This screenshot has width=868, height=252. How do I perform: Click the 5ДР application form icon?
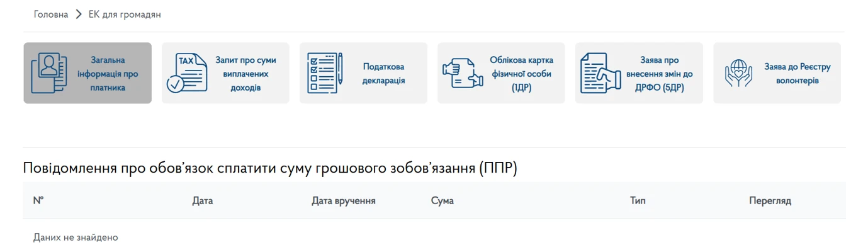click(x=599, y=73)
